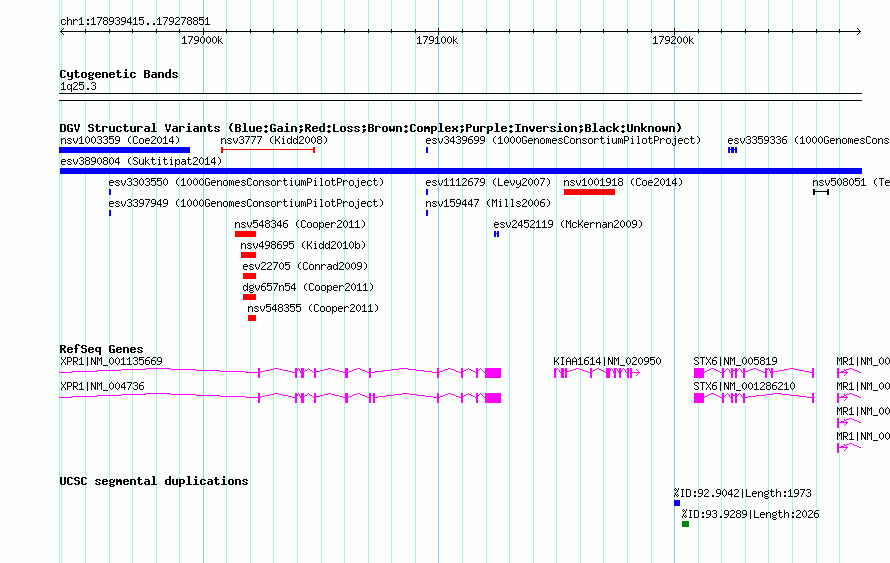The height and width of the screenshot is (563, 890).
Task: Click the KIAA1614|NM_020950 gene label
Action: point(607,362)
